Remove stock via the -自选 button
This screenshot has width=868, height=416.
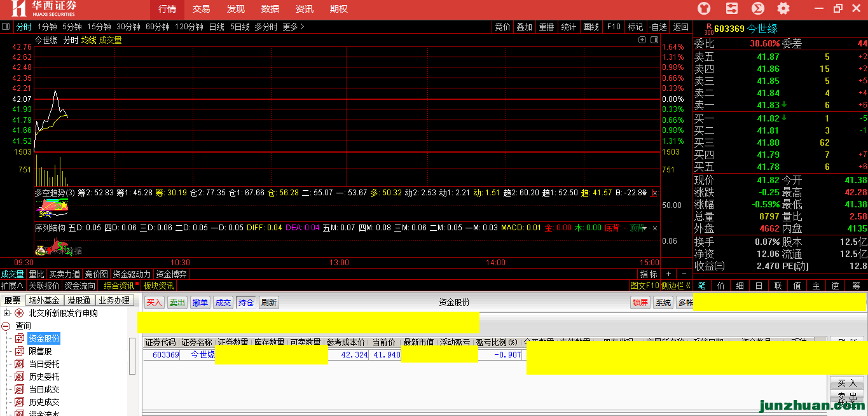click(658, 27)
